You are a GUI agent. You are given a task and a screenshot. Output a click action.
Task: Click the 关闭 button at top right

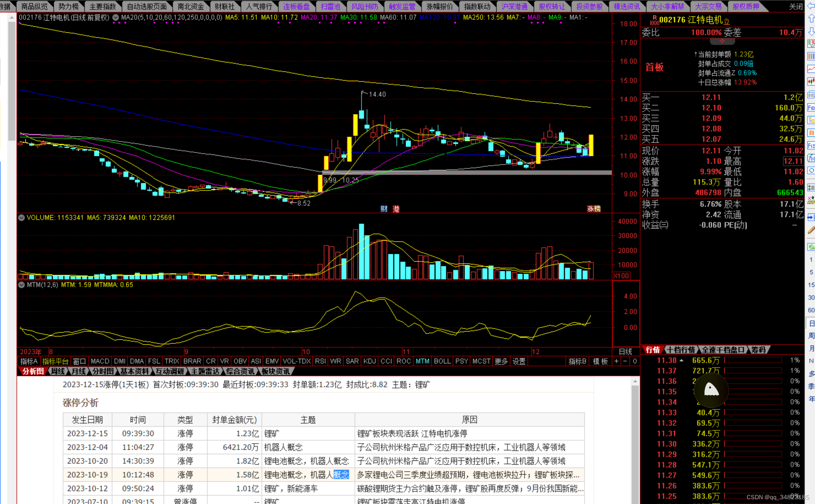(796, 6)
